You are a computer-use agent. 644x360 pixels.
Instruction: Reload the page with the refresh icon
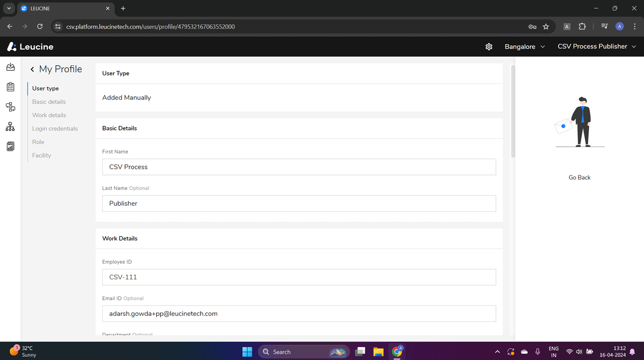click(40, 27)
